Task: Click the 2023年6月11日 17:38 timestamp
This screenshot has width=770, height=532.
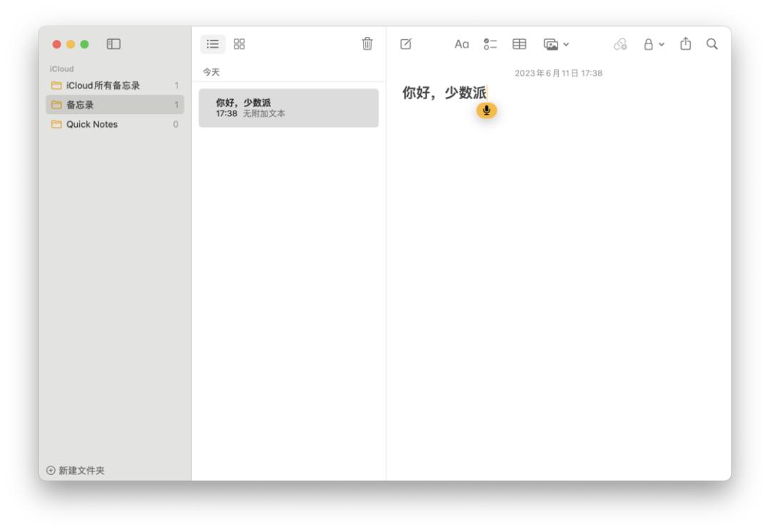Action: [558, 73]
